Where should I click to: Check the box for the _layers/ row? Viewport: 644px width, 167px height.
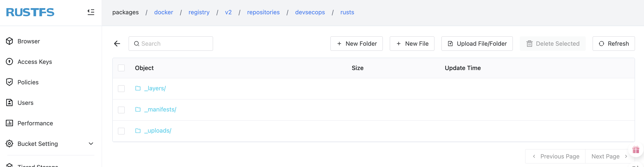tap(121, 88)
